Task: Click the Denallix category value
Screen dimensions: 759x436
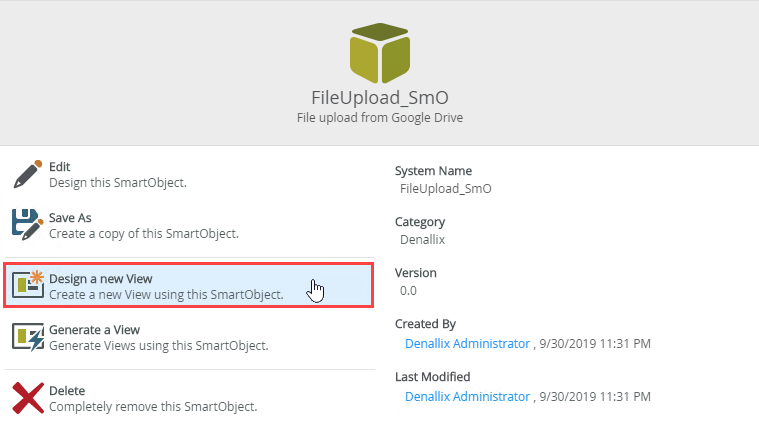Action: coord(422,240)
